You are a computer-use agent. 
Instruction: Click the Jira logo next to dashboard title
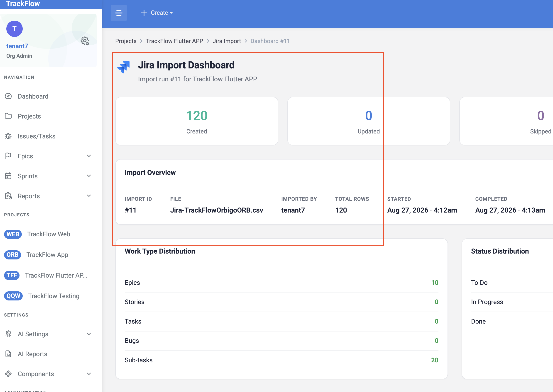tap(124, 67)
